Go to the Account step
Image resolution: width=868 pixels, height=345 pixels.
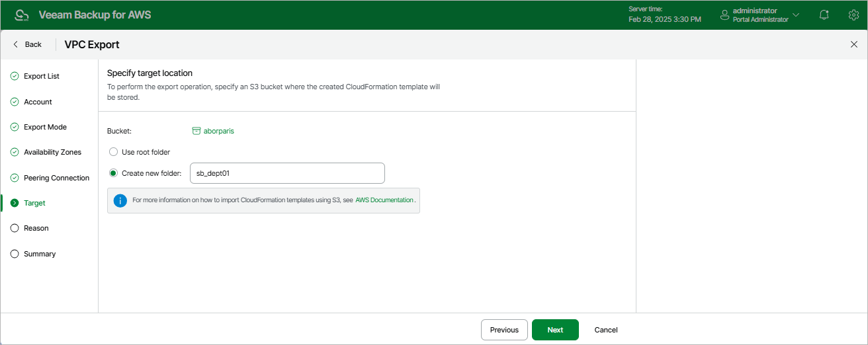point(38,102)
